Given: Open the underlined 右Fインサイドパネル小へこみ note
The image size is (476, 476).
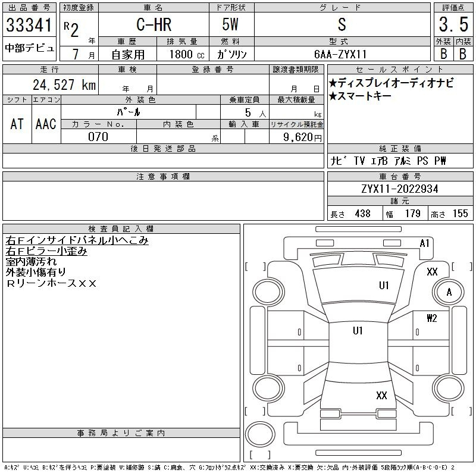Looking at the screenshot, I should (x=77, y=240).
